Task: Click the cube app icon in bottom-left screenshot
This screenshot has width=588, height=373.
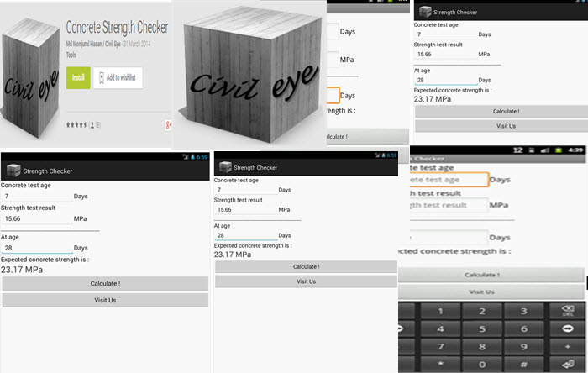Action: click(x=11, y=171)
